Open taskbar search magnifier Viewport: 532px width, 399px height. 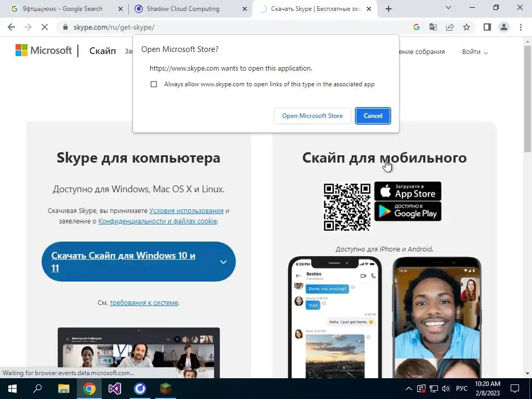pos(37,389)
